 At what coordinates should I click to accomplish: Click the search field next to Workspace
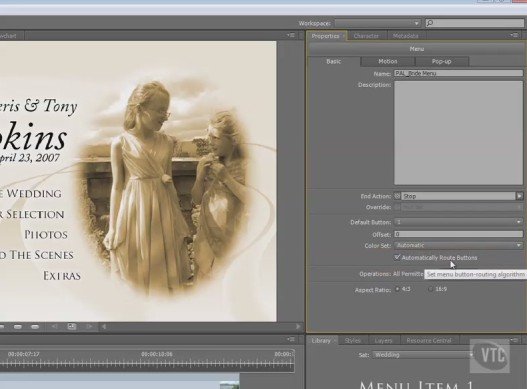tap(475, 23)
